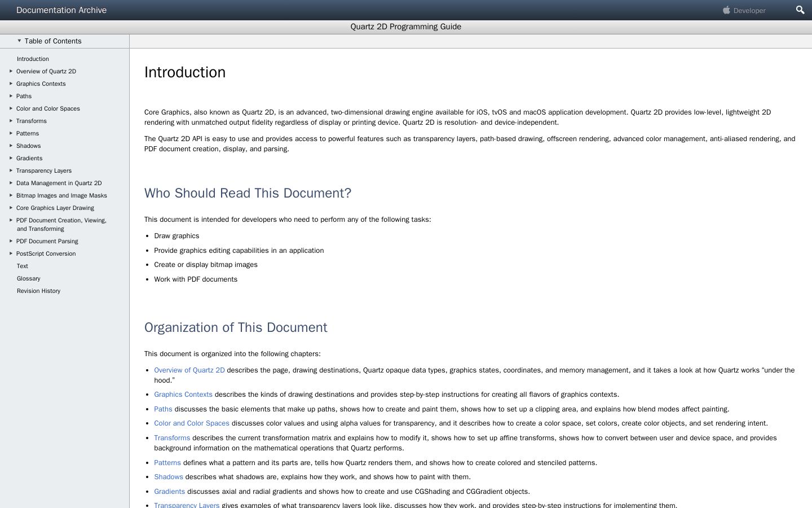This screenshot has height=508, width=812.
Task: Select Introduction in the sidebar
Action: tap(33, 59)
